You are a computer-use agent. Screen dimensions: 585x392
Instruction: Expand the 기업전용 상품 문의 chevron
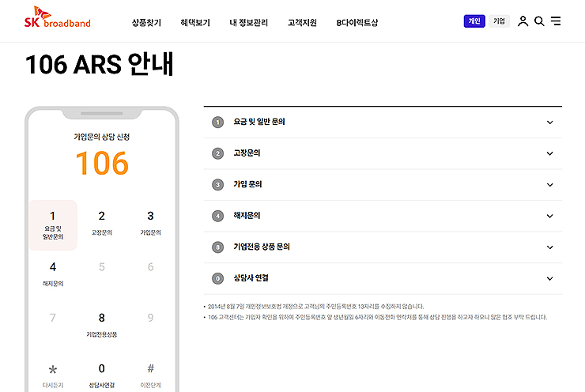pos(550,247)
